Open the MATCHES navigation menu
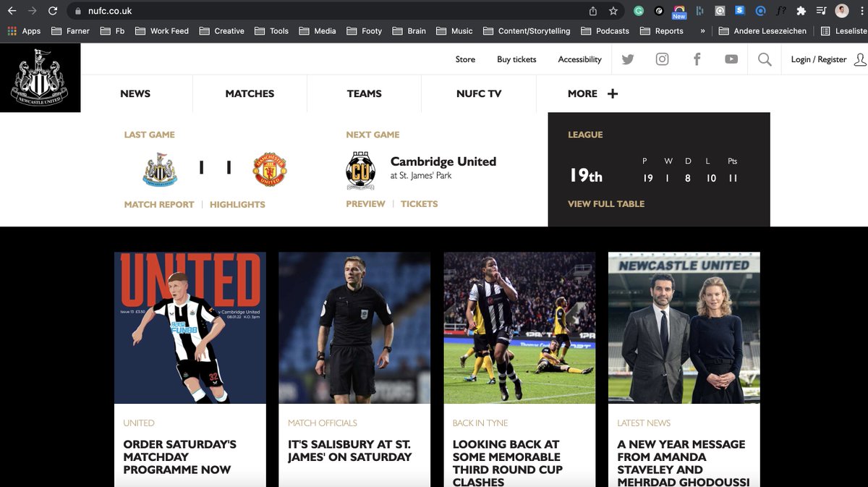Image resolution: width=868 pixels, height=487 pixels. [250, 93]
